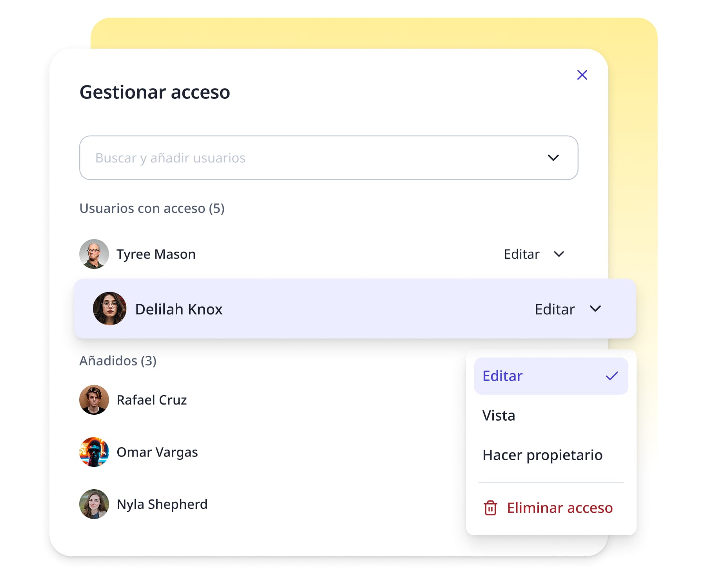Select Hacer propietario in the menu
This screenshot has width=706, height=588.
click(542, 455)
